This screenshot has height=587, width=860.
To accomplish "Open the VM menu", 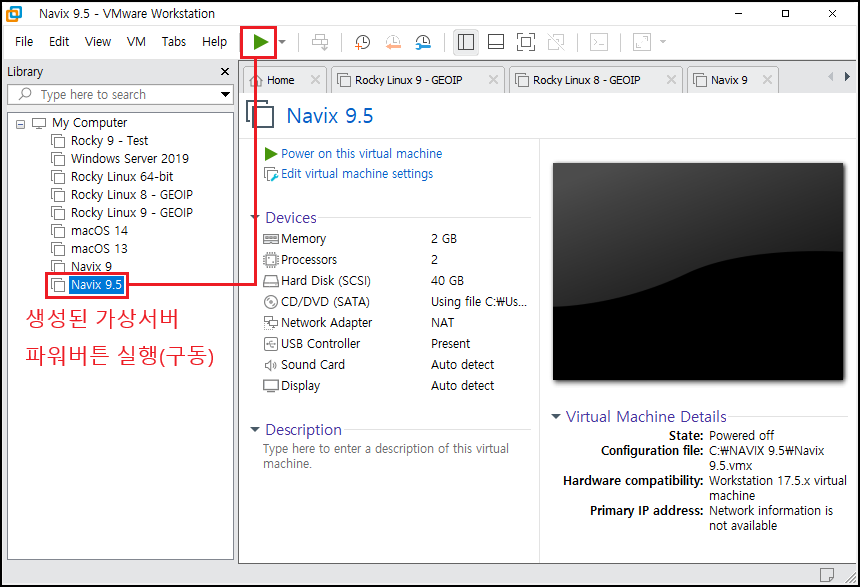I will coord(136,42).
